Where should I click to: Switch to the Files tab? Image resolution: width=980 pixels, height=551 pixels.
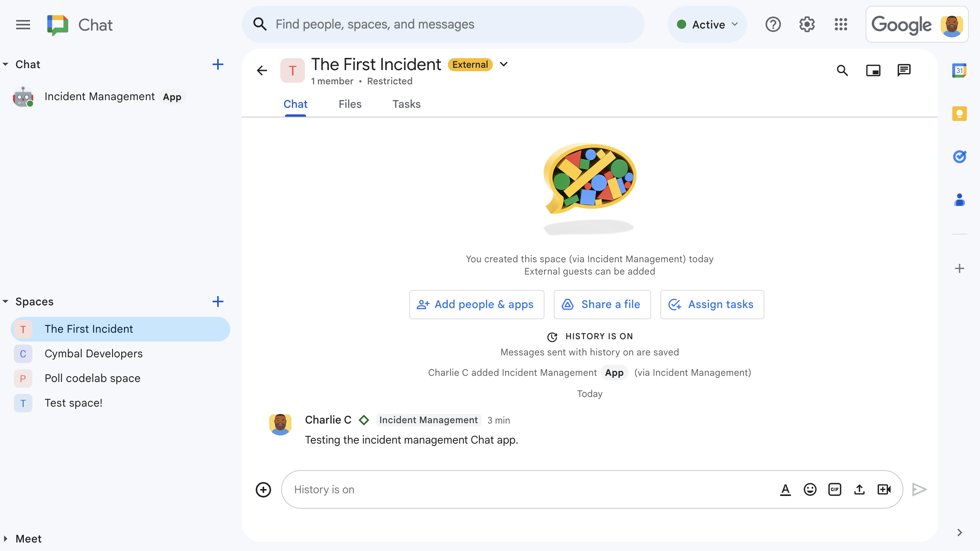(349, 104)
